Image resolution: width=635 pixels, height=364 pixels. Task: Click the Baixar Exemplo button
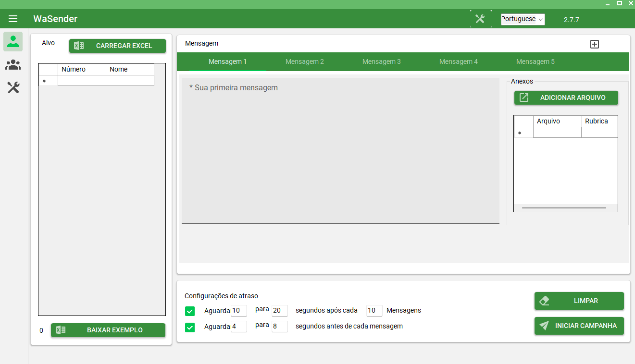point(108,330)
